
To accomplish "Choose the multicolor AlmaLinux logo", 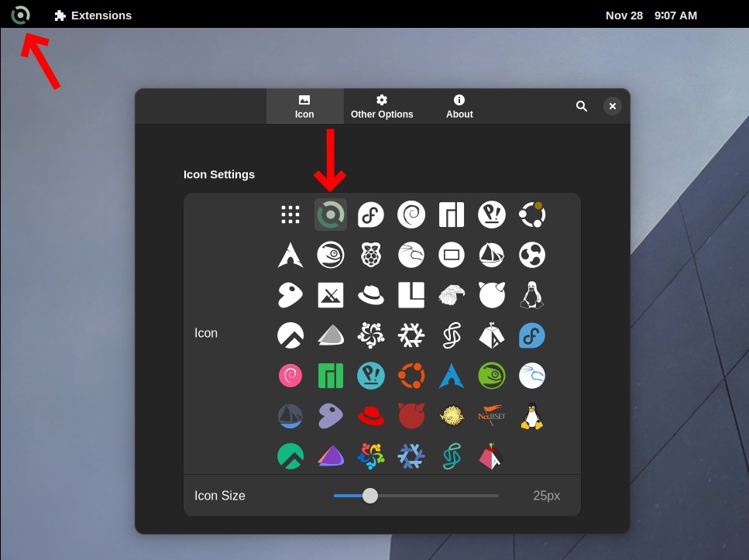I will pos(371,456).
